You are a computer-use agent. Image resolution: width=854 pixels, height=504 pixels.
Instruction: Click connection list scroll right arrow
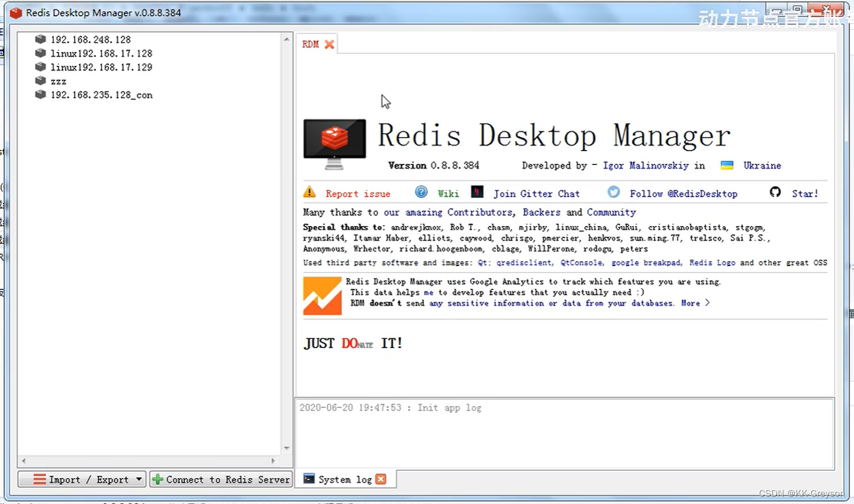[273, 461]
